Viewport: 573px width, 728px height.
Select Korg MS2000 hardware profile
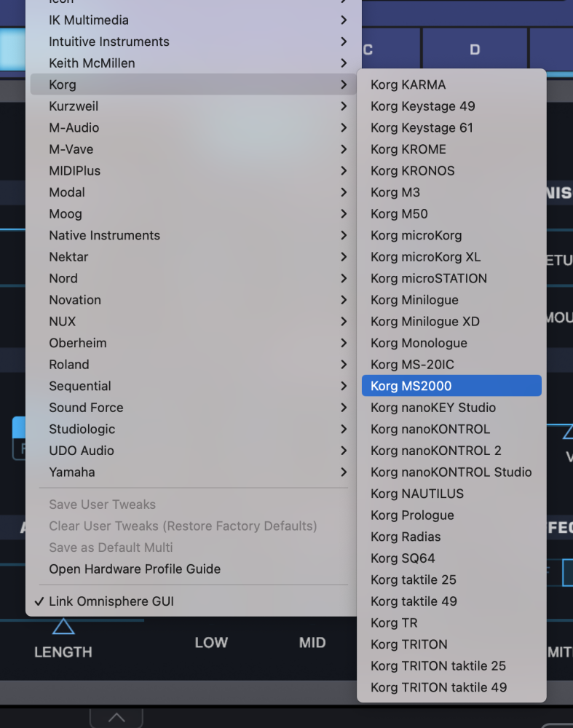(451, 386)
